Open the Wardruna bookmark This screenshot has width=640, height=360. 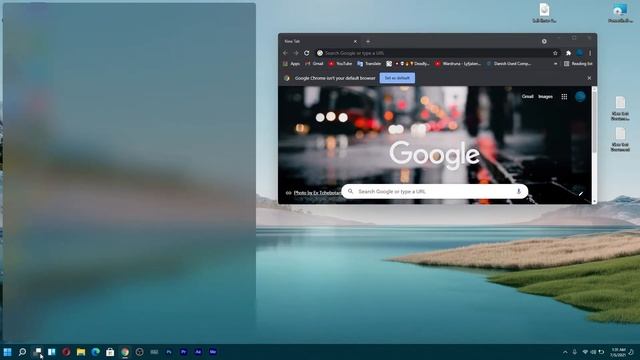coord(458,64)
